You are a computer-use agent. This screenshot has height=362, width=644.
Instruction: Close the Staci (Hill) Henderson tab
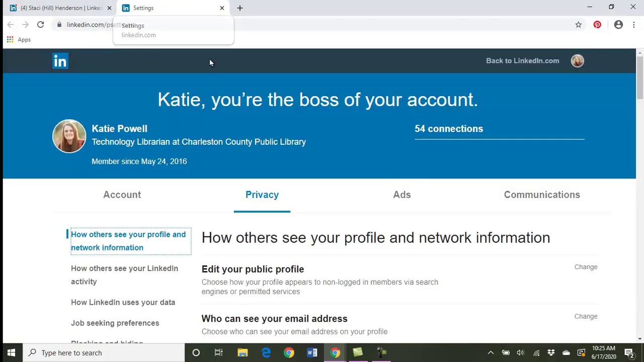[x=109, y=8]
